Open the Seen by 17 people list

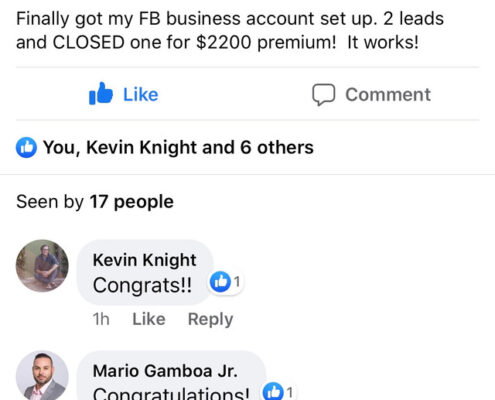95,202
